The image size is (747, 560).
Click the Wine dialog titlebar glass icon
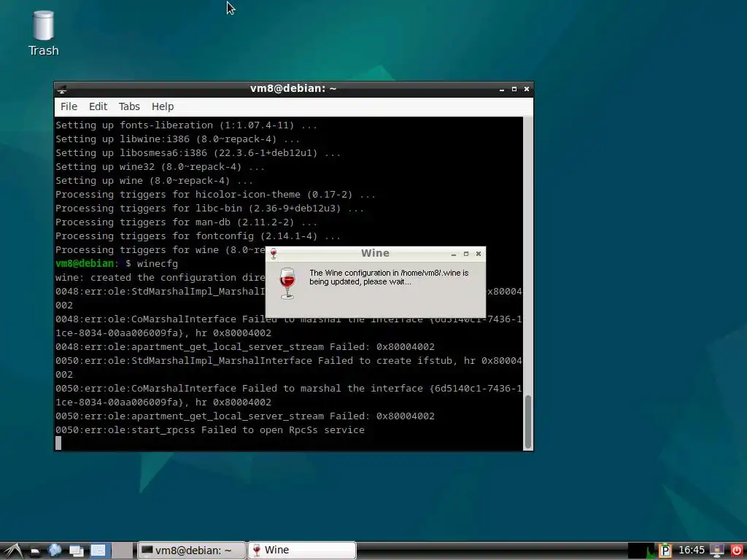coord(274,254)
